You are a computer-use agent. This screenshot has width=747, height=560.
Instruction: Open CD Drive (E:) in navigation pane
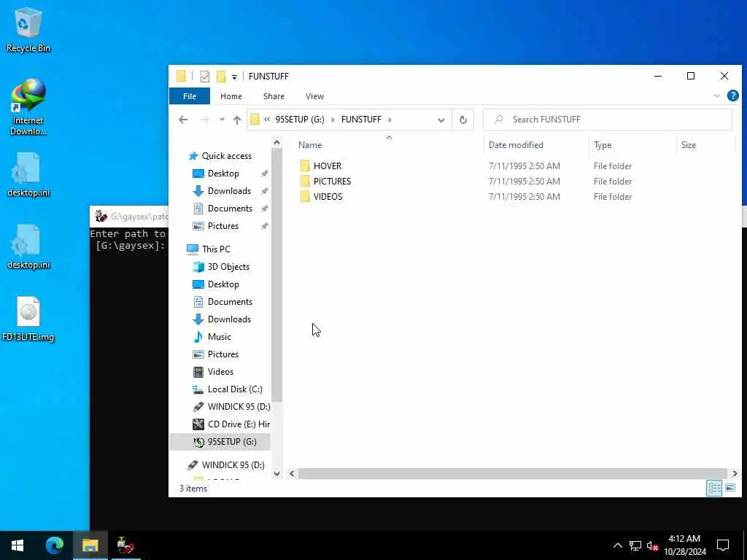click(x=239, y=424)
